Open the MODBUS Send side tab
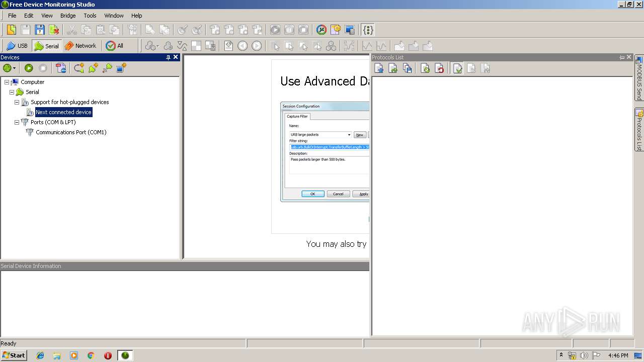The height and width of the screenshot is (362, 644). point(639,78)
